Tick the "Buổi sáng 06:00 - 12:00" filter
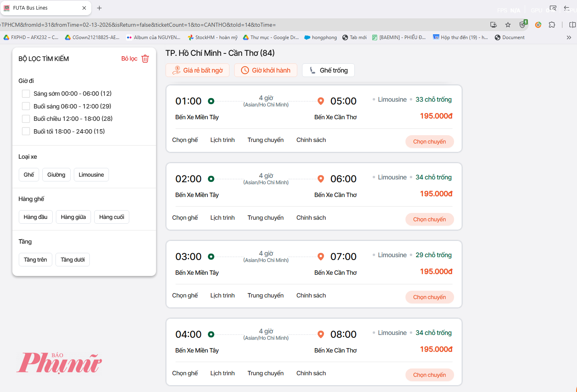577x392 pixels. tap(26, 106)
